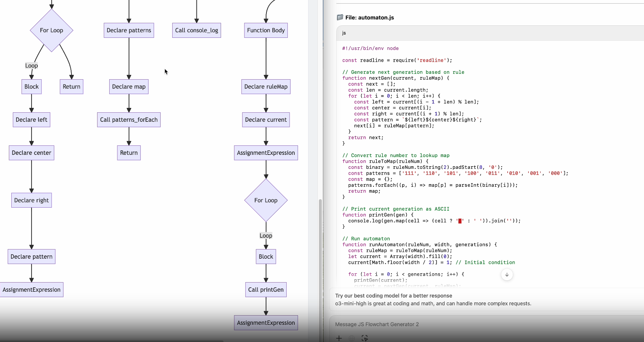Select the Declare ruleMap node
Screen dimensions: 644x342
[266, 87]
